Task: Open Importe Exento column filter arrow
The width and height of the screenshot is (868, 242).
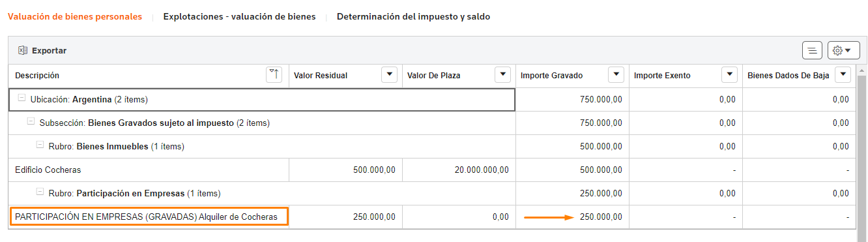Action: coord(729,75)
